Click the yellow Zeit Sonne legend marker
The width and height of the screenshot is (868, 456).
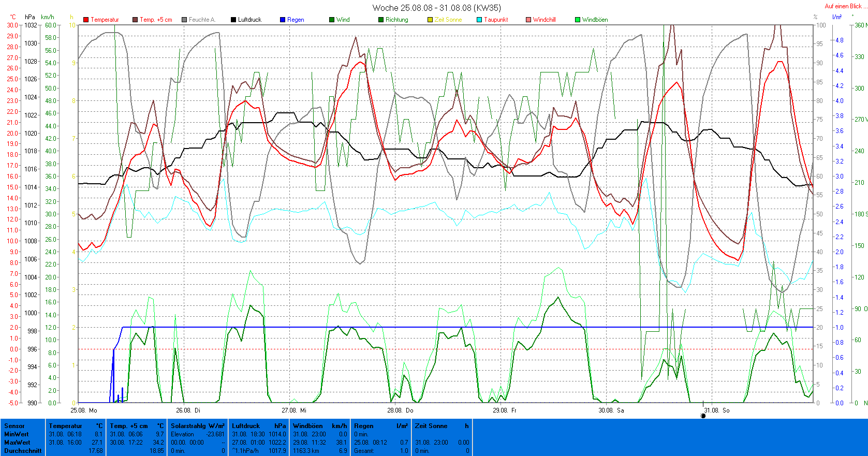[x=430, y=20]
